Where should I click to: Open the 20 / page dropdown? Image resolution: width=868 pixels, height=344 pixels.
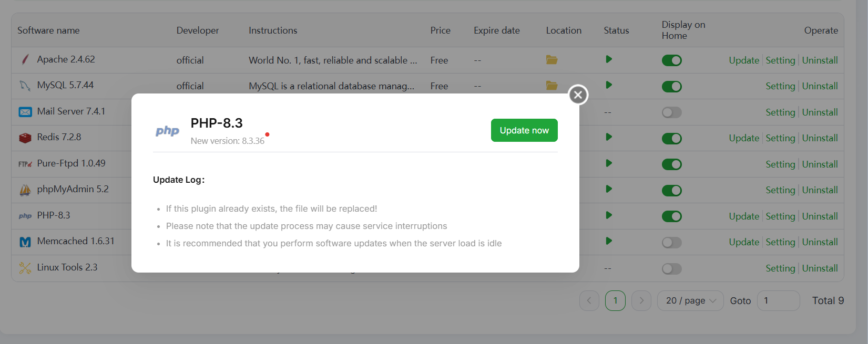pos(690,300)
